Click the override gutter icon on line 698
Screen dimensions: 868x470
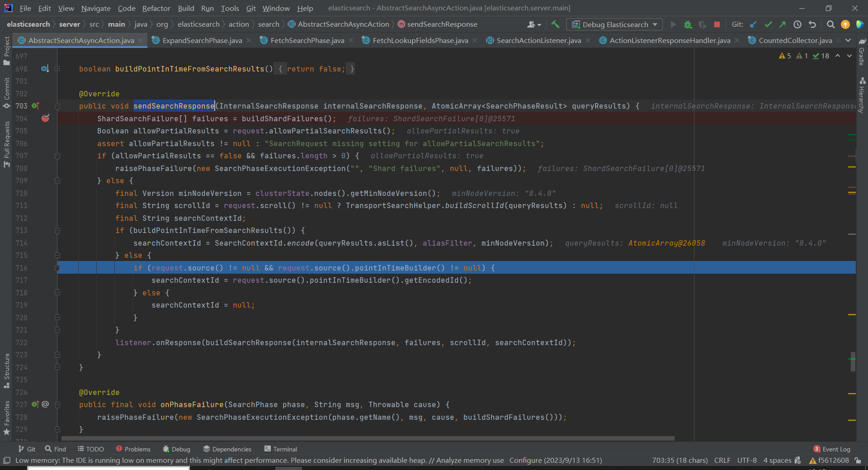45,69
